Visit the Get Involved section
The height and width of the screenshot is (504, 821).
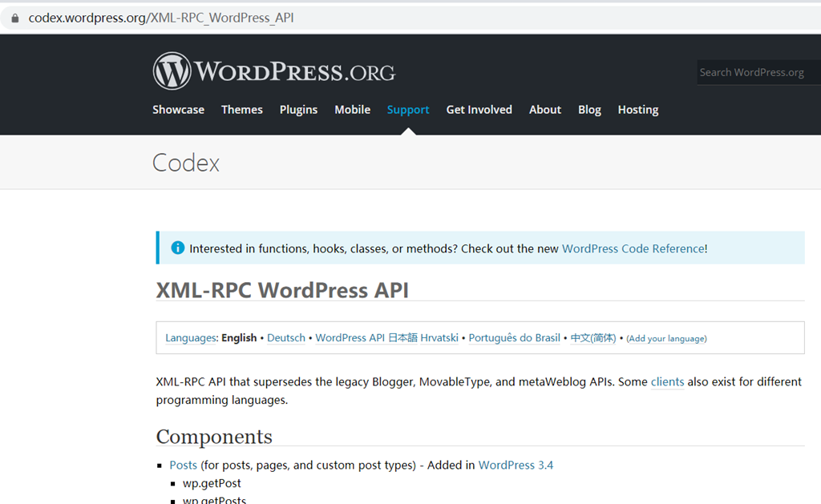tap(479, 110)
